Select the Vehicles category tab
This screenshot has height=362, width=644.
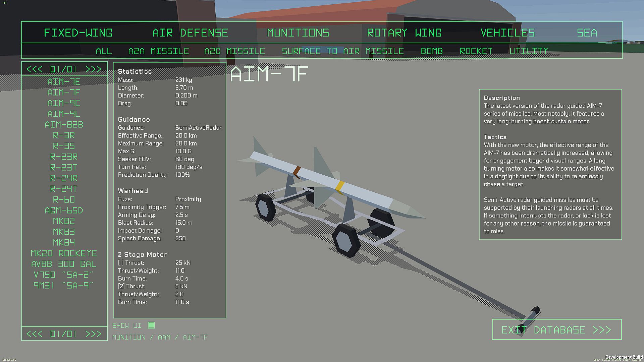click(x=507, y=33)
